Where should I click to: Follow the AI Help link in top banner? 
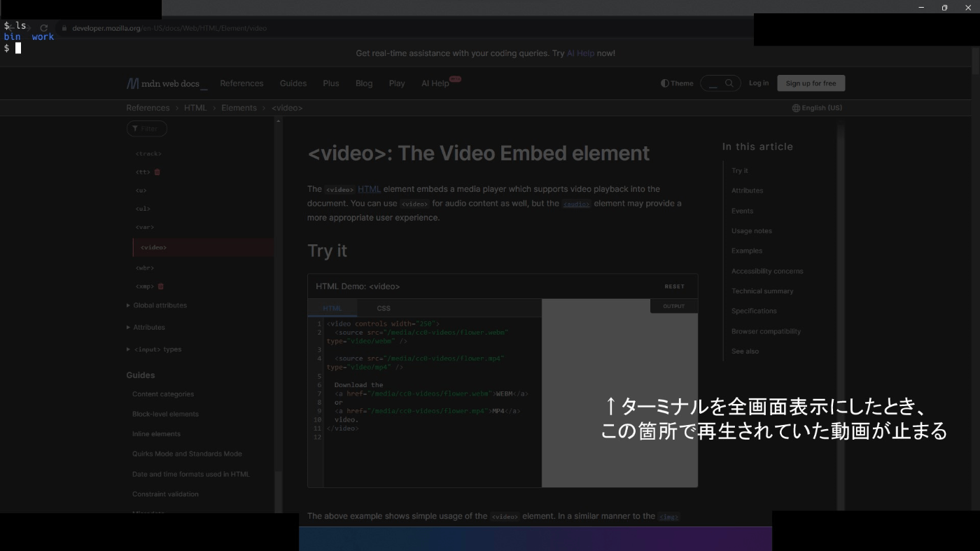tap(580, 53)
